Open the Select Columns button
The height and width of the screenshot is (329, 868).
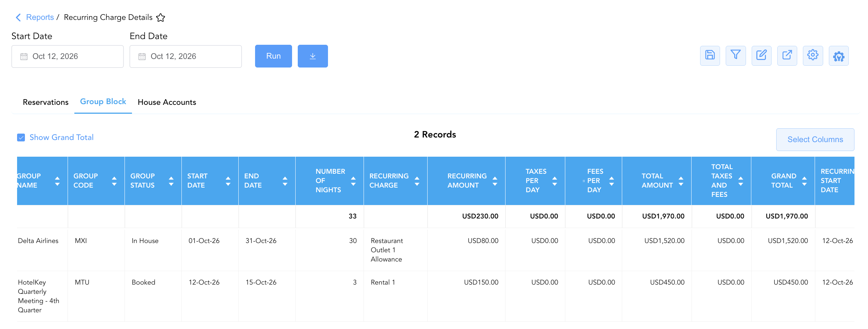[815, 140]
